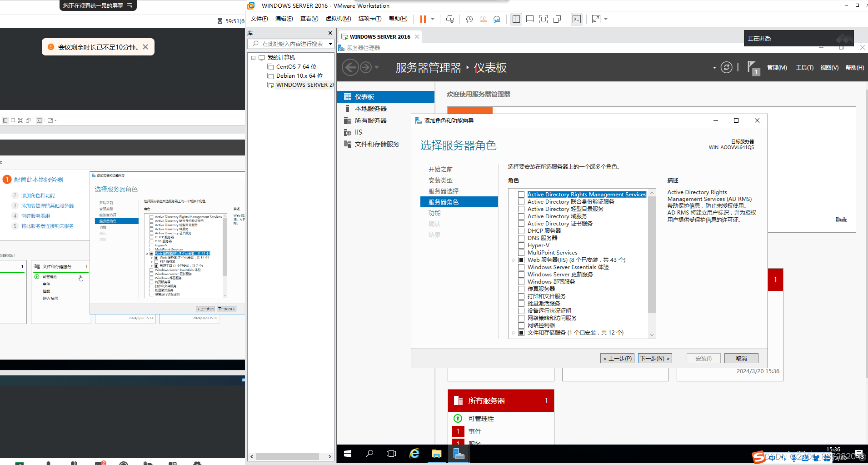Toggle the library sidebar view icon
This screenshot has height=465, width=868.
coord(516,19)
